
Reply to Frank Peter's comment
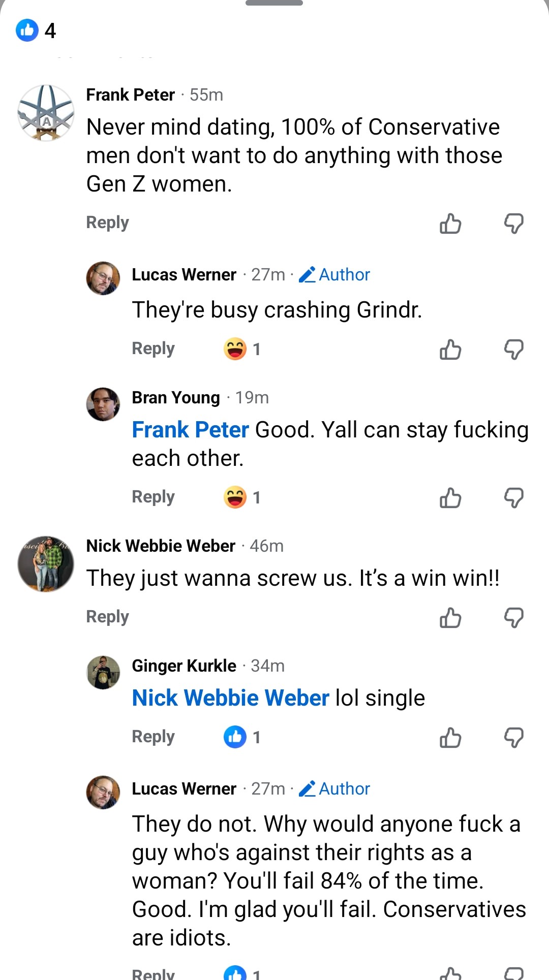[x=107, y=223]
